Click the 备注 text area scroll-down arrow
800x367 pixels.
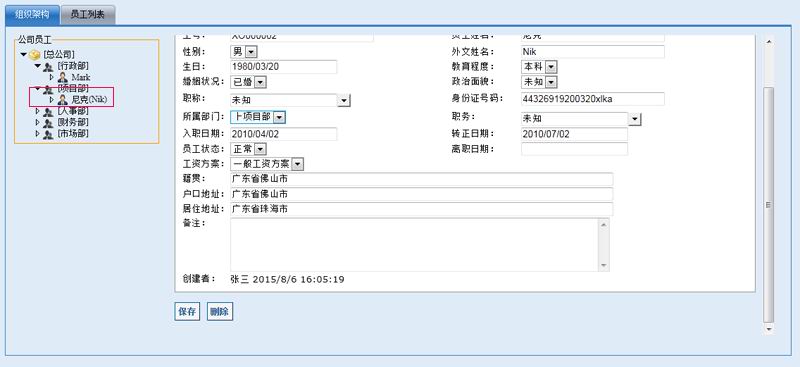click(x=604, y=266)
